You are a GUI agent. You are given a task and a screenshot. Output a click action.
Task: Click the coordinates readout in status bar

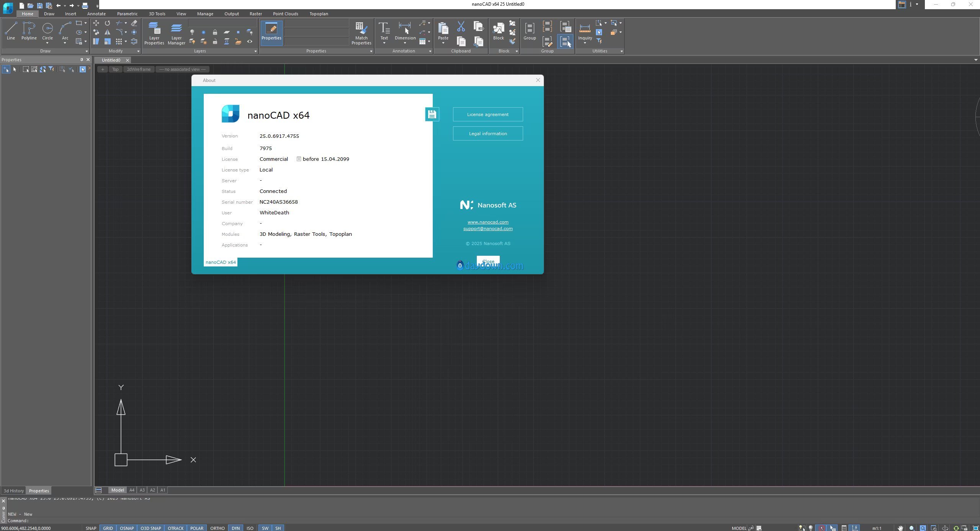[26, 528]
